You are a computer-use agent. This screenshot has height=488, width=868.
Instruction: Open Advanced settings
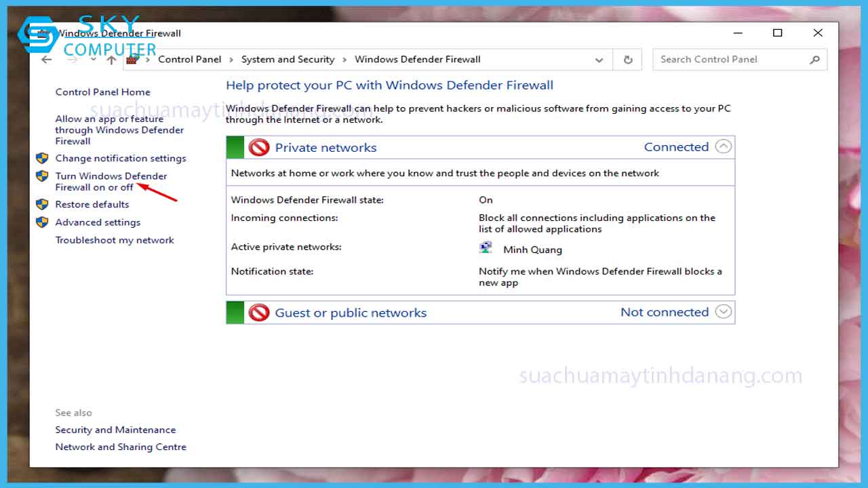pyautogui.click(x=98, y=222)
